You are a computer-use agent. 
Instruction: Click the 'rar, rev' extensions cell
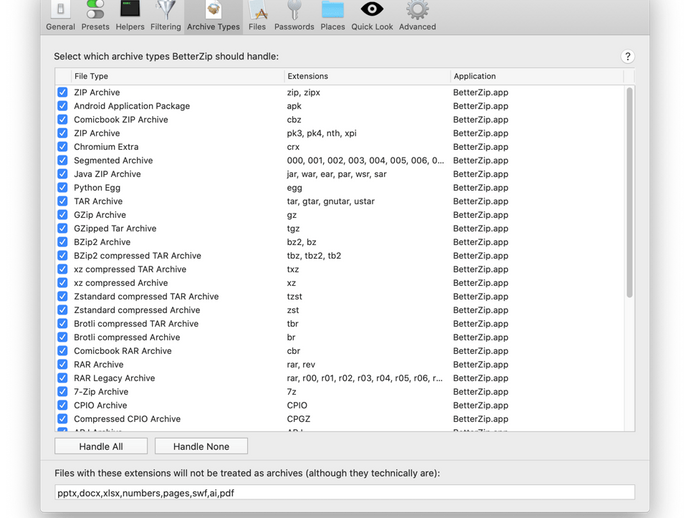(301, 365)
